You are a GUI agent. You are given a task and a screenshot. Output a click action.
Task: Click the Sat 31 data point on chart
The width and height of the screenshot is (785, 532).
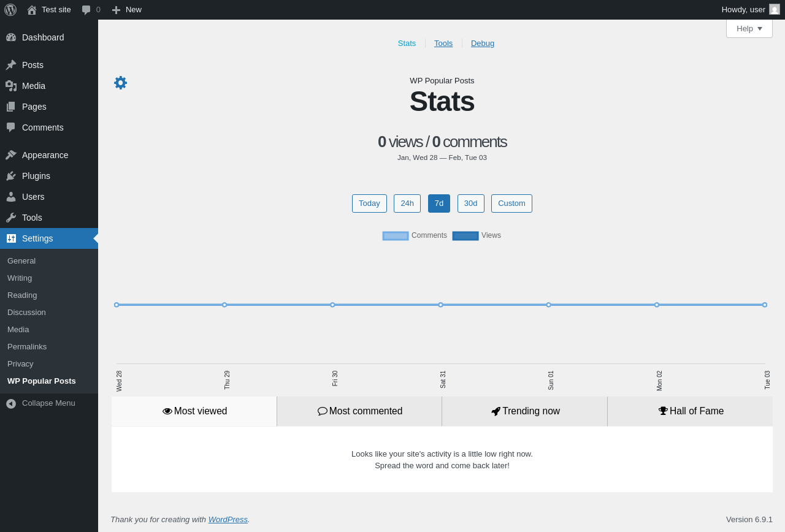(440, 305)
